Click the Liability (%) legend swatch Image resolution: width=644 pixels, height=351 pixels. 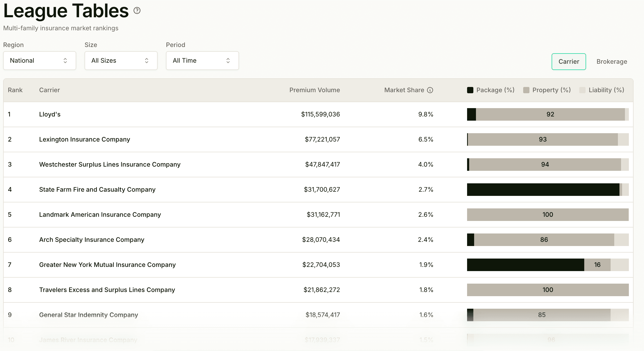(x=582, y=90)
